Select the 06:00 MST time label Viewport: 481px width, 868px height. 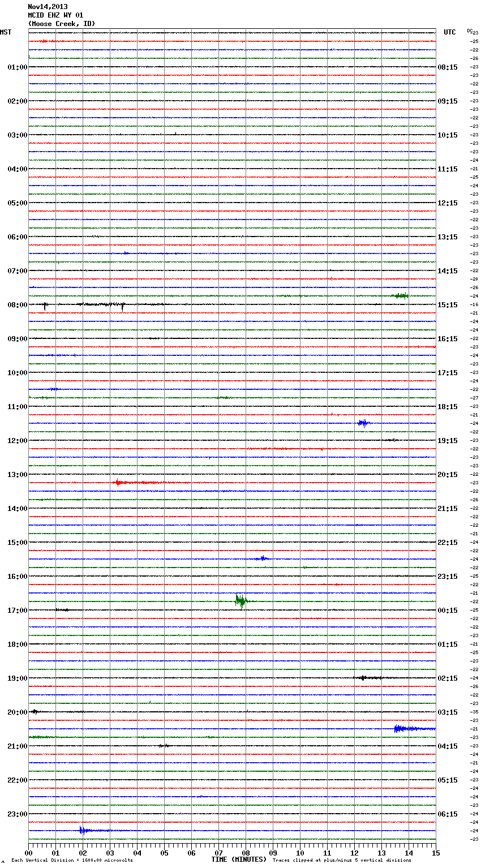click(17, 237)
